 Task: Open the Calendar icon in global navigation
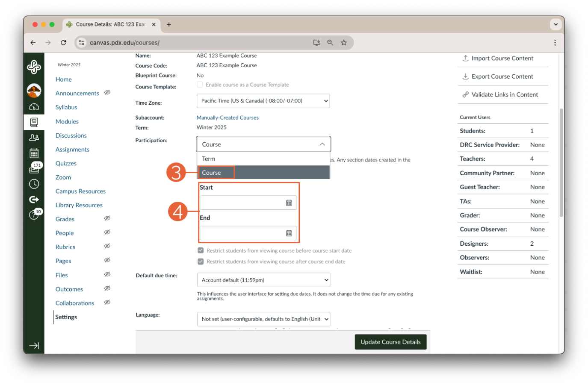pos(34,153)
